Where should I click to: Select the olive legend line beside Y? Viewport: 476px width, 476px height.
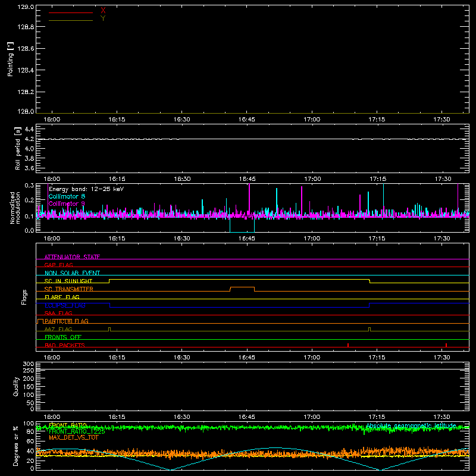71,20
